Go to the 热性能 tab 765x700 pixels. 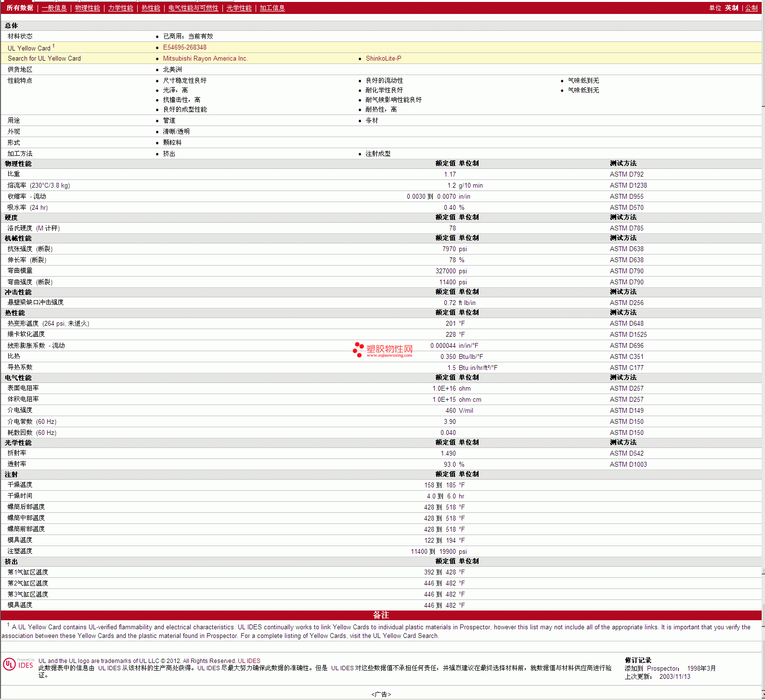[x=151, y=8]
